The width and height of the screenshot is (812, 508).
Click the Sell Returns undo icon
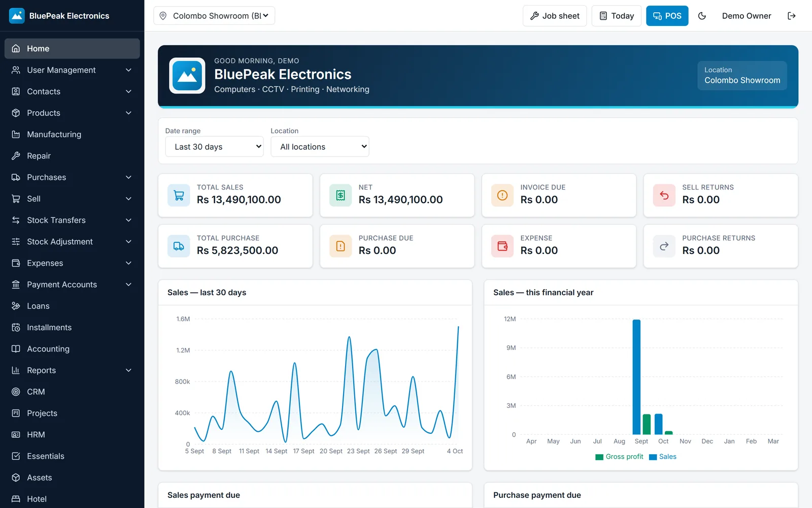pos(664,196)
